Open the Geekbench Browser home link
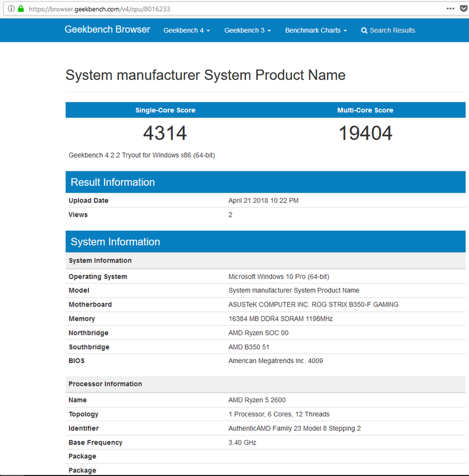Screen dimensions: 469x476 [107, 29]
